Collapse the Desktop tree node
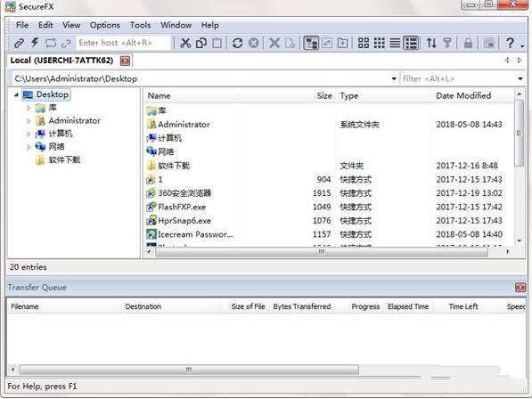This screenshot has width=532, height=399. pyautogui.click(x=16, y=94)
